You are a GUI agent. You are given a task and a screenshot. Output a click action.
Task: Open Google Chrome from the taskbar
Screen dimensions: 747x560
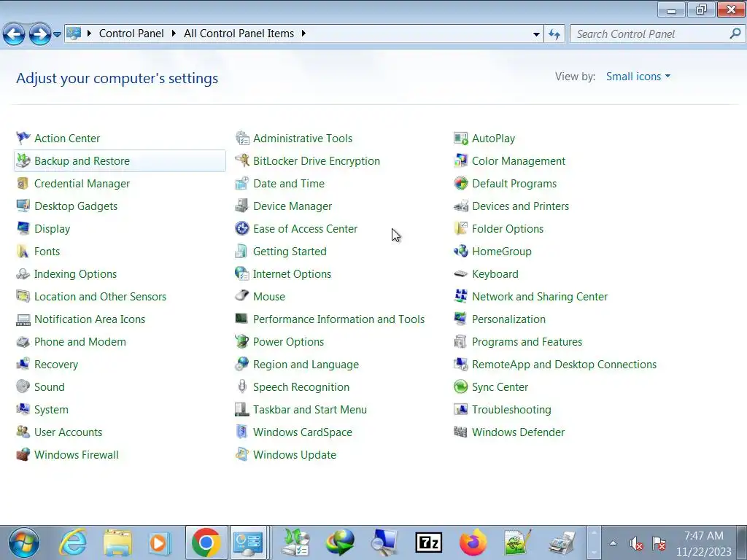click(206, 542)
